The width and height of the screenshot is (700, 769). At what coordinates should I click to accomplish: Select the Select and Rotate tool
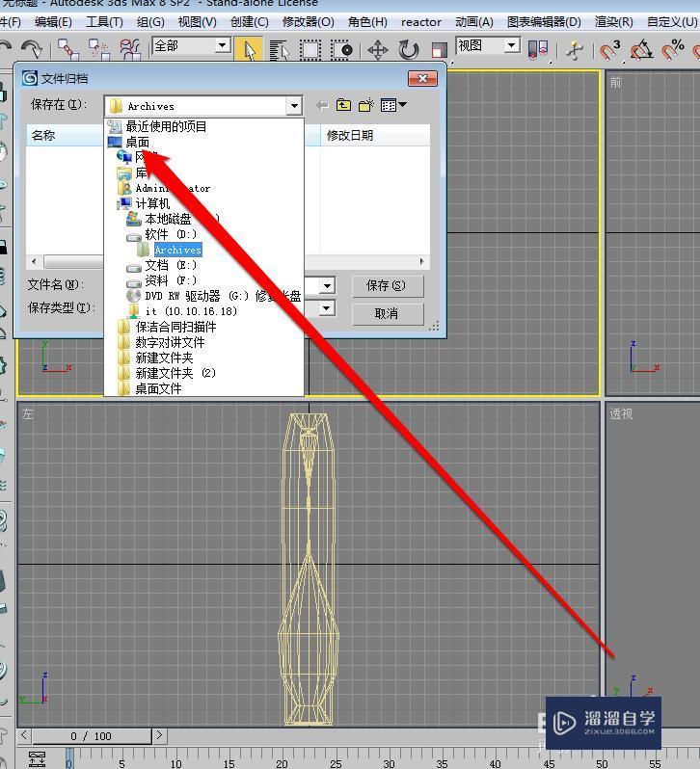click(408, 49)
